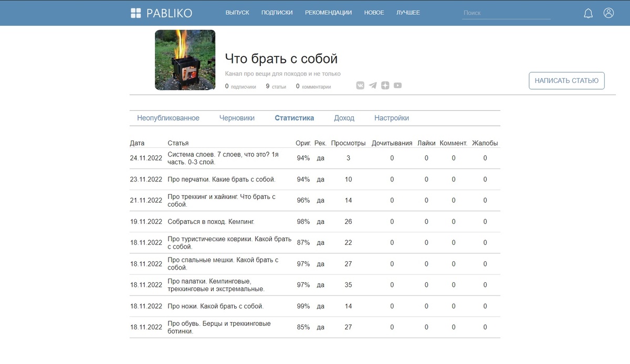
Task: Open article Про перчатки. Какие брать
Action: click(222, 179)
